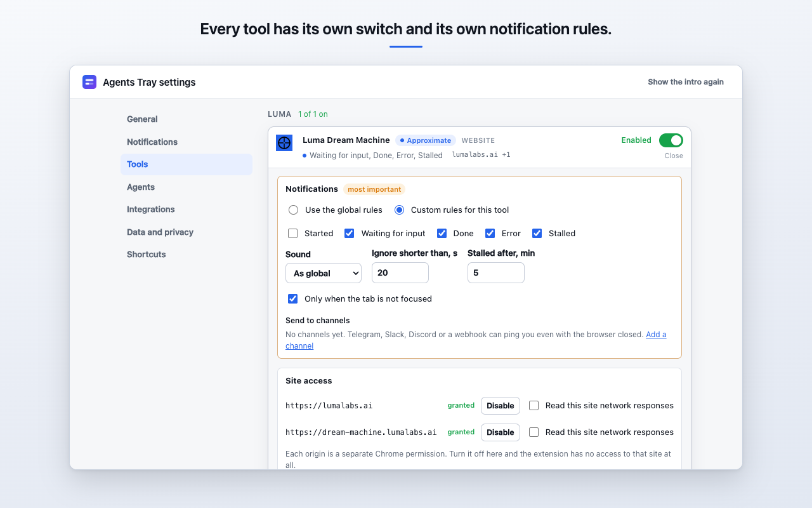
Task: Click the Ignore shorter than field
Action: tap(400, 273)
